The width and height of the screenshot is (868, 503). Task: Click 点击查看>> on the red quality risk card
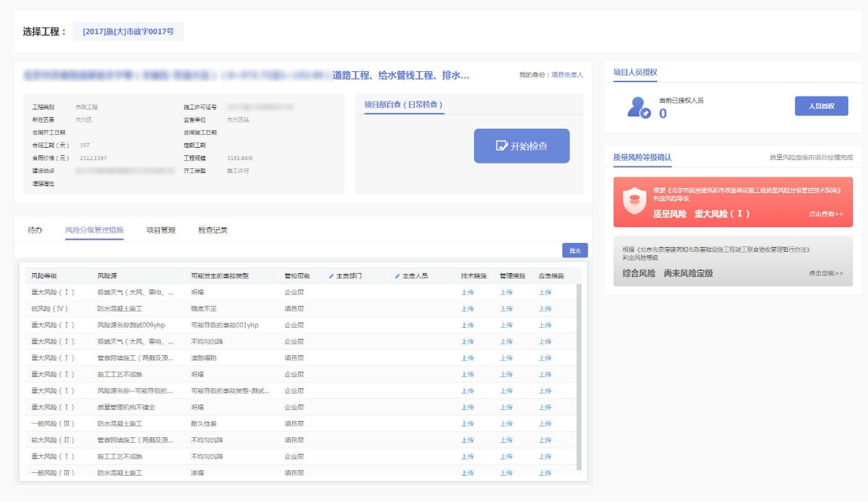pyautogui.click(x=825, y=214)
